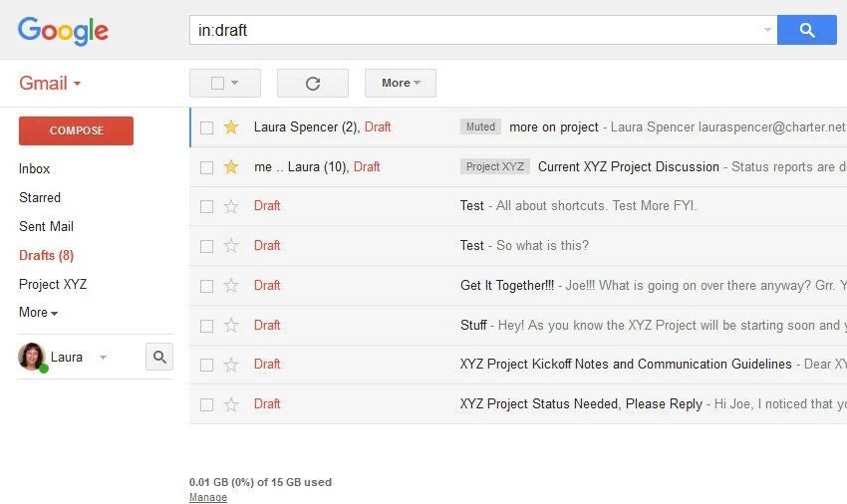Star the 'XYZ Project Kickoff Notes' draft
847x504 pixels.
click(231, 365)
